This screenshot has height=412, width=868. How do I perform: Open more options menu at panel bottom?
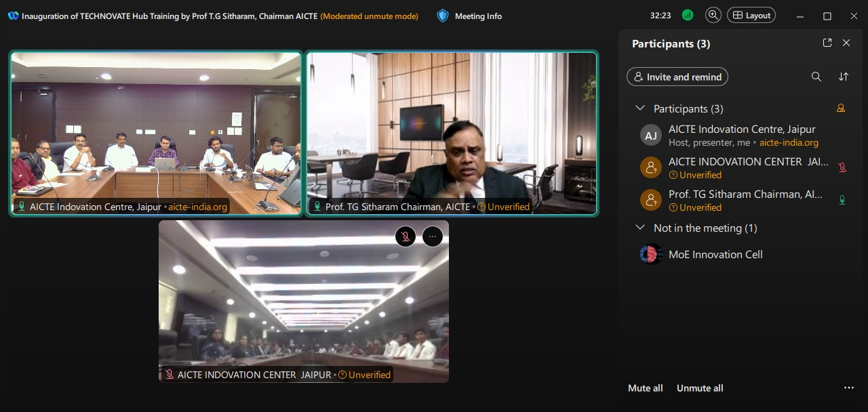[848, 388]
